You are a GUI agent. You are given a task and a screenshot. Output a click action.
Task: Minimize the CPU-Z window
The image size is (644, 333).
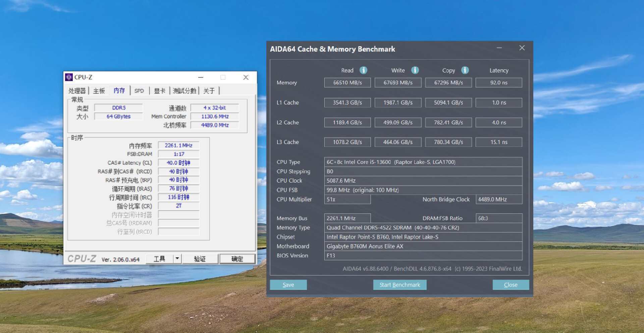pyautogui.click(x=201, y=77)
